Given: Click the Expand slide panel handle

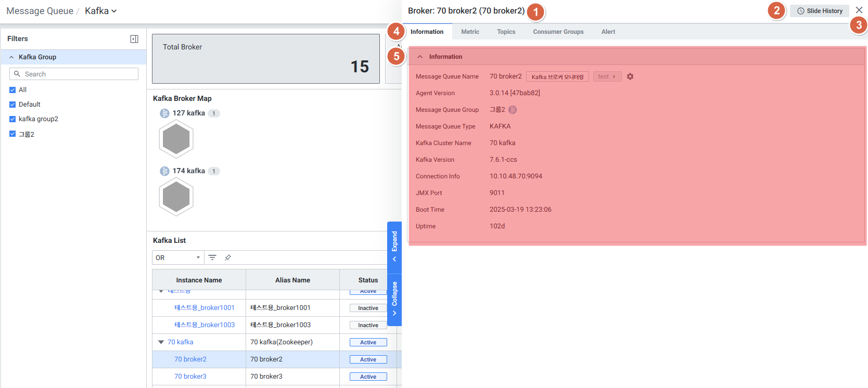Looking at the screenshot, I should (394, 247).
